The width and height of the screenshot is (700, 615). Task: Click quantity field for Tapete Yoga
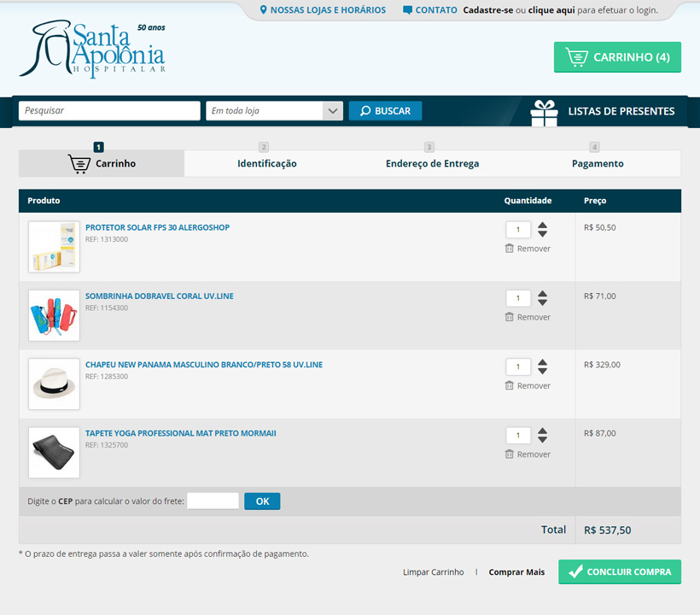tap(518, 436)
